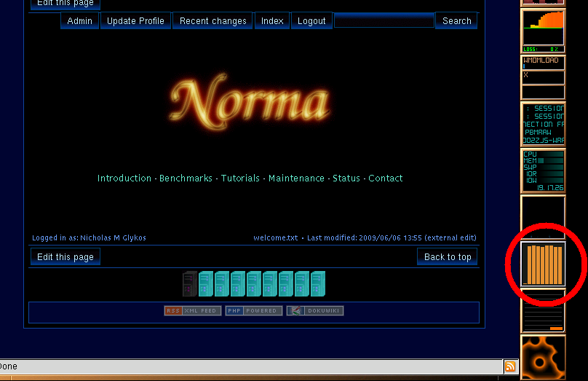Open the Benchmarks link

(x=186, y=178)
